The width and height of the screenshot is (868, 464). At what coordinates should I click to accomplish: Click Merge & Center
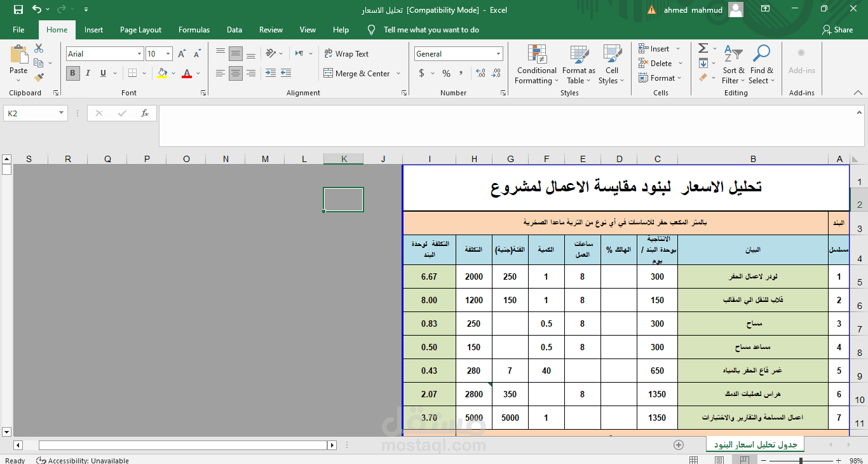pyautogui.click(x=357, y=74)
